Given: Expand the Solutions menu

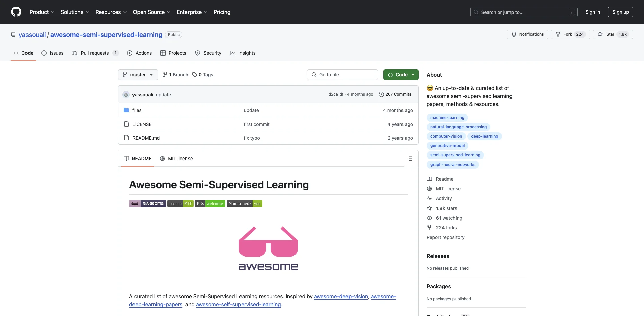Looking at the screenshot, I should pyautogui.click(x=75, y=12).
